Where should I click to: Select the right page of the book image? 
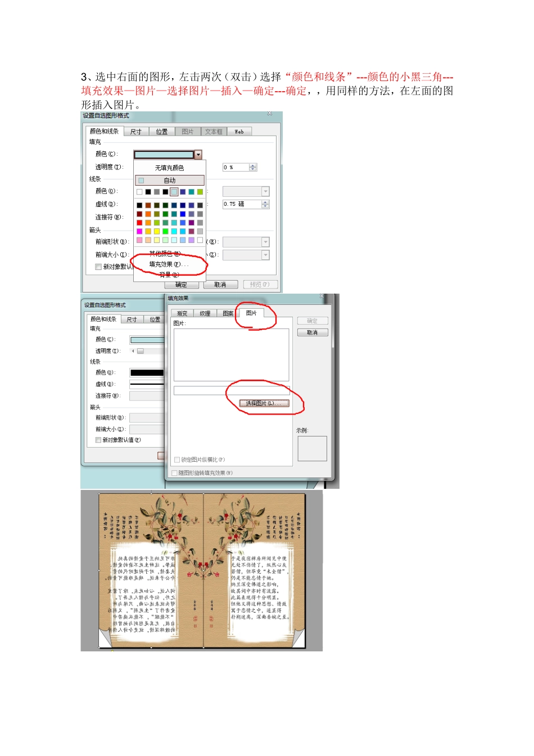pos(254,569)
